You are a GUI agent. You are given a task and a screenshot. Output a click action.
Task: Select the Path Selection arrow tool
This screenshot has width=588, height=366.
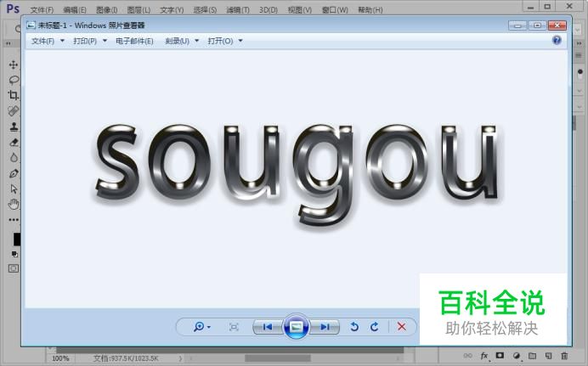pos(14,189)
